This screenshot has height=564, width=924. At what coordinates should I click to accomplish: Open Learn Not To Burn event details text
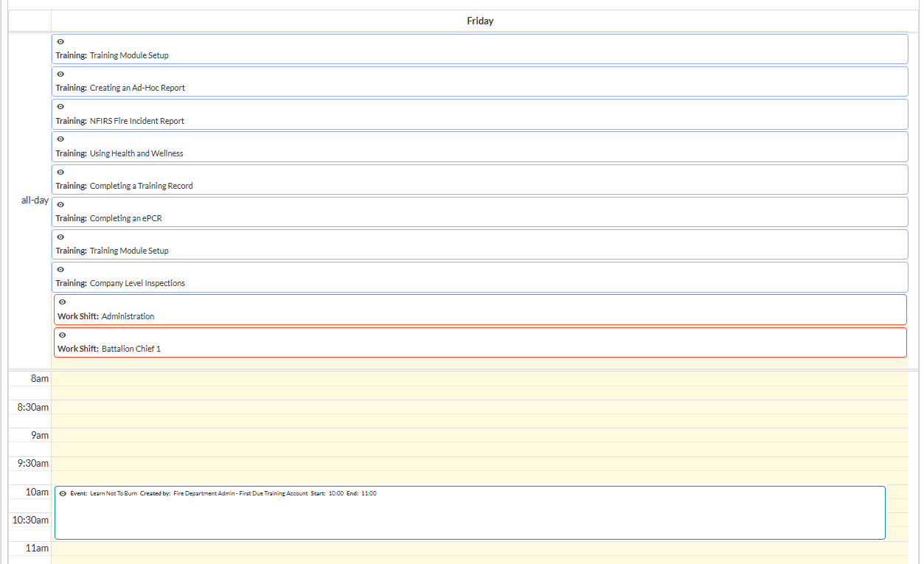click(x=223, y=494)
